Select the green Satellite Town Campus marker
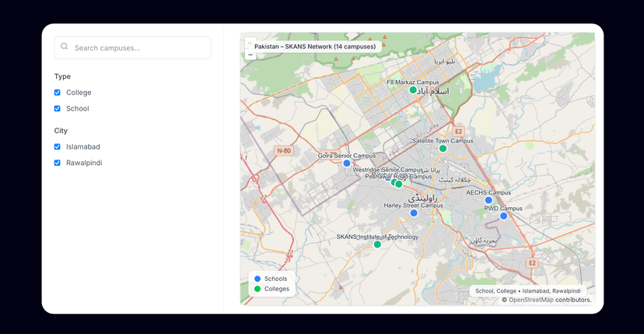 [443, 148]
